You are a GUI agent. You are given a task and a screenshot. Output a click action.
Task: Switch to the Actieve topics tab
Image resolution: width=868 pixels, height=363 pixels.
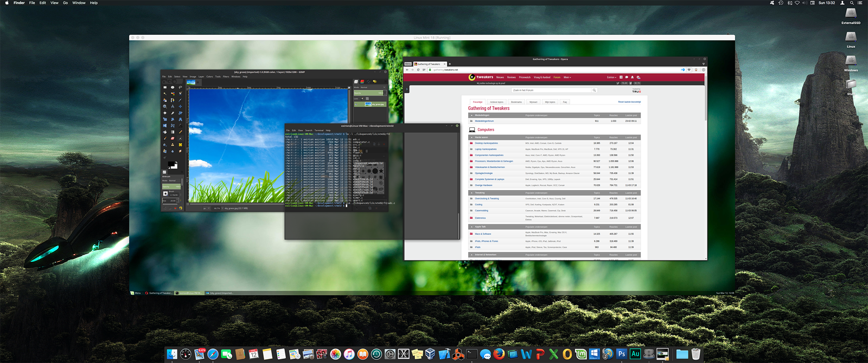click(496, 102)
